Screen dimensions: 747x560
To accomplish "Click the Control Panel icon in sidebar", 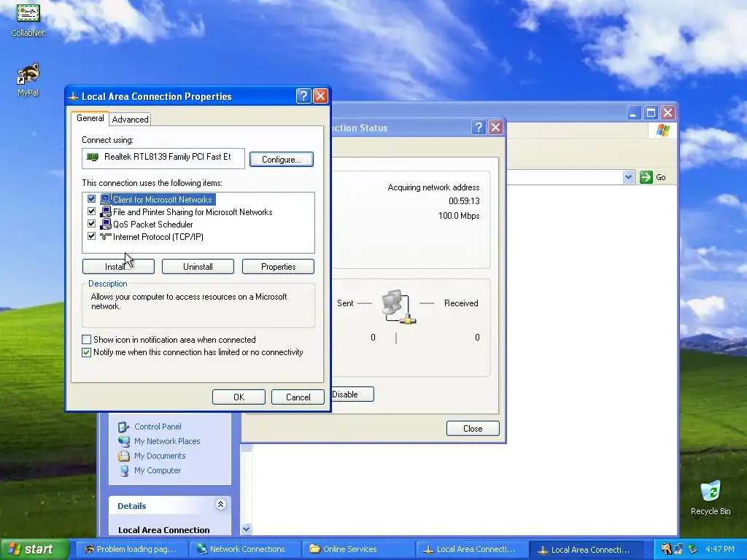I will (124, 427).
